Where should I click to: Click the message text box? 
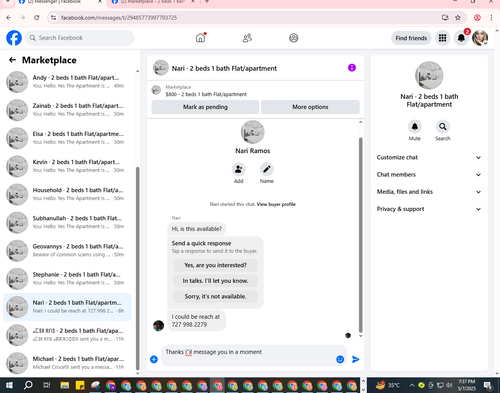[248, 355]
